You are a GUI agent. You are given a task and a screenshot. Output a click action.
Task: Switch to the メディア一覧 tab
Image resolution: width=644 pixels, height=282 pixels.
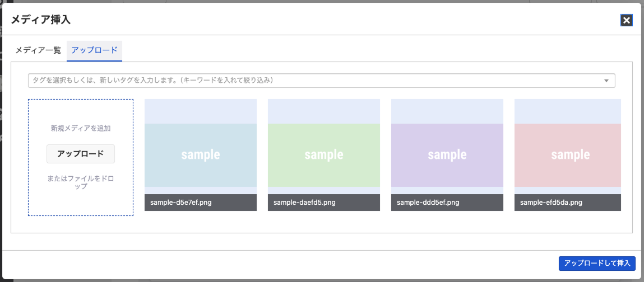pos(38,50)
